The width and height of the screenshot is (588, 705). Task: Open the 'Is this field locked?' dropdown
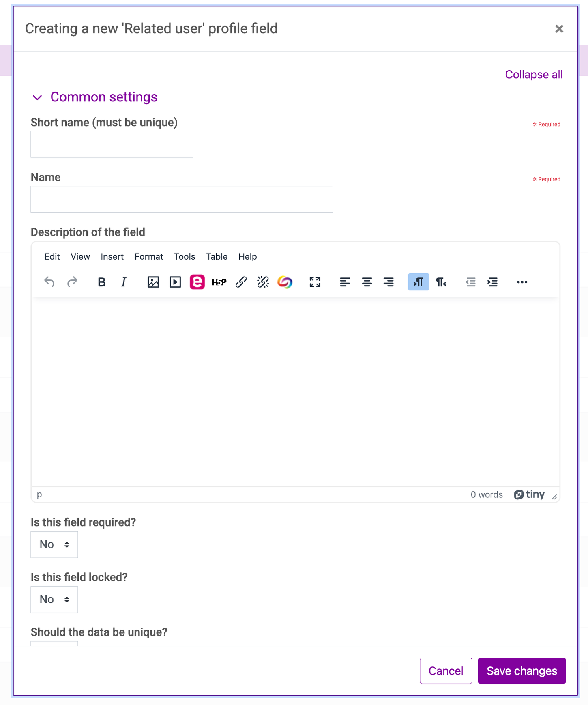click(x=54, y=599)
